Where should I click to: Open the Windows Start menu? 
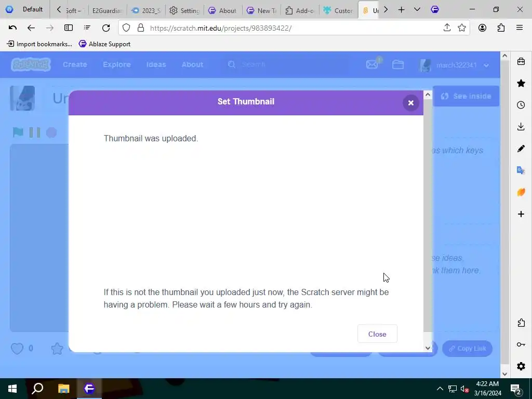[x=12, y=389]
